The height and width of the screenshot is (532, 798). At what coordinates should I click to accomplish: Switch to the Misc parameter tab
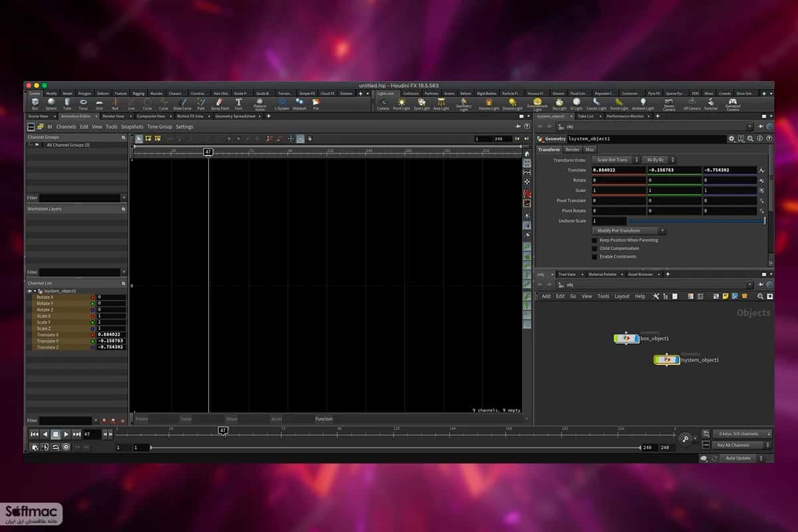click(590, 150)
